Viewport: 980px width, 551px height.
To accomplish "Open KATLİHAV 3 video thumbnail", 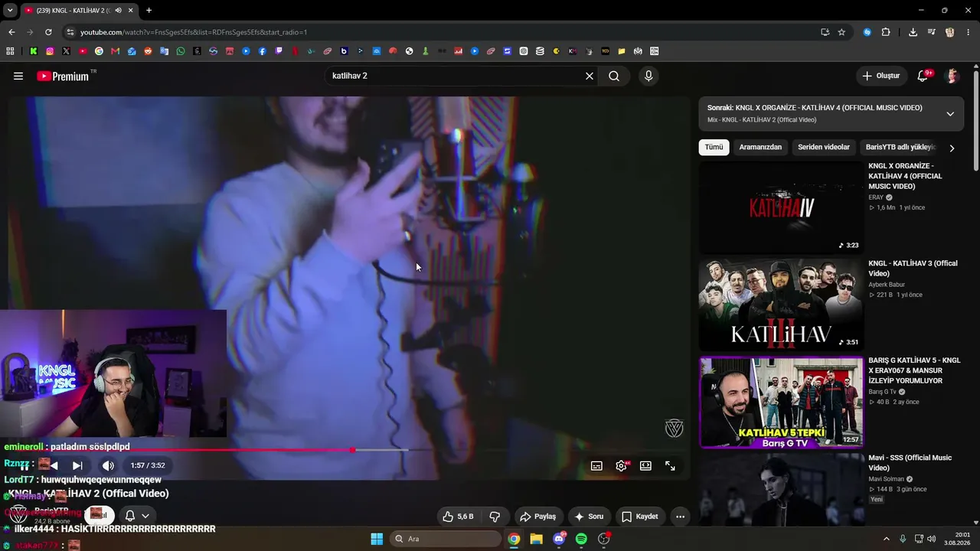I will tap(781, 305).
